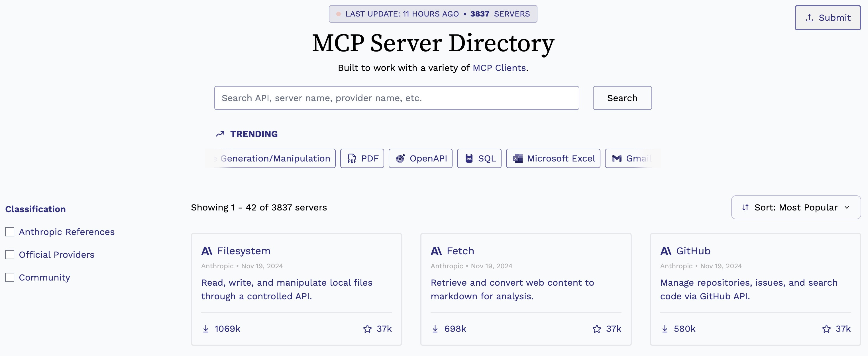Click the 580k download count

pyautogui.click(x=684, y=329)
